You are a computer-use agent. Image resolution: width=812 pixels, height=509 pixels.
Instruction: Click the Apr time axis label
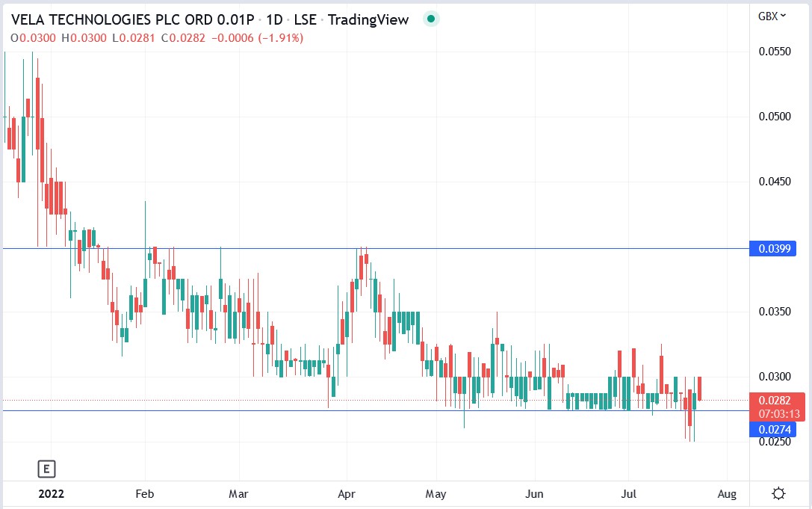pyautogui.click(x=347, y=494)
